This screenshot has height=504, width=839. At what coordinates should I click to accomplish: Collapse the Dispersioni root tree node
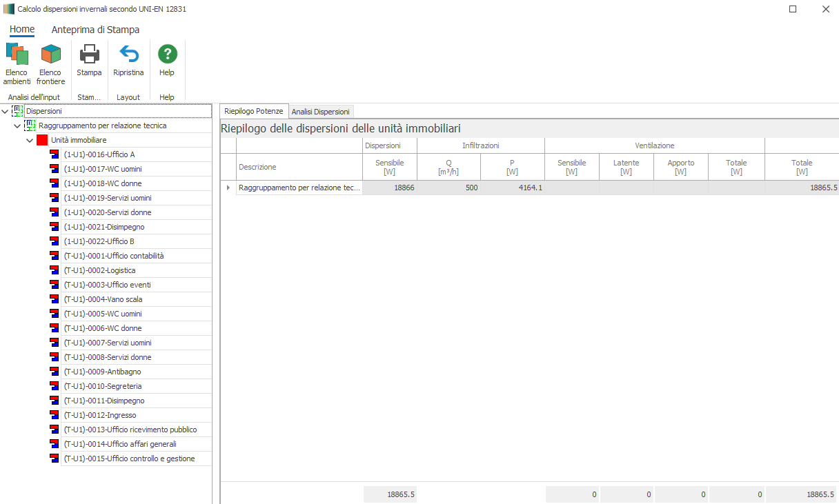pyautogui.click(x=6, y=111)
